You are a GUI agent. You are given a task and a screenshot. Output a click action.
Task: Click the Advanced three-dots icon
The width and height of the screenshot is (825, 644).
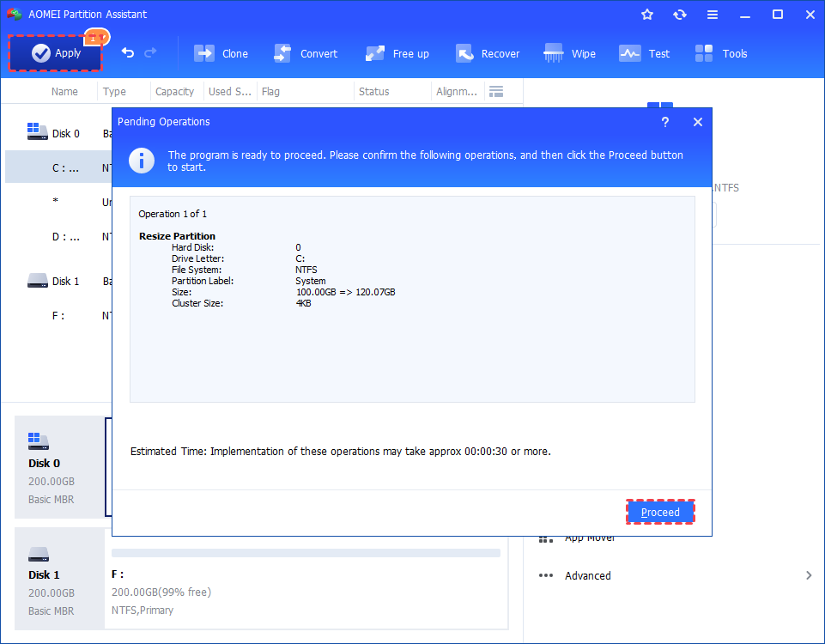pyautogui.click(x=546, y=575)
